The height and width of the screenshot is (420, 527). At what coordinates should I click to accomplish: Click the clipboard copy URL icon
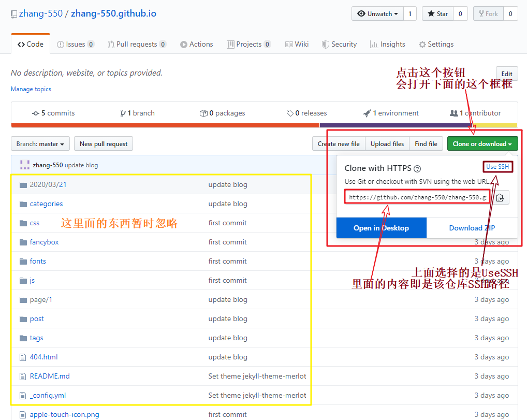point(500,197)
